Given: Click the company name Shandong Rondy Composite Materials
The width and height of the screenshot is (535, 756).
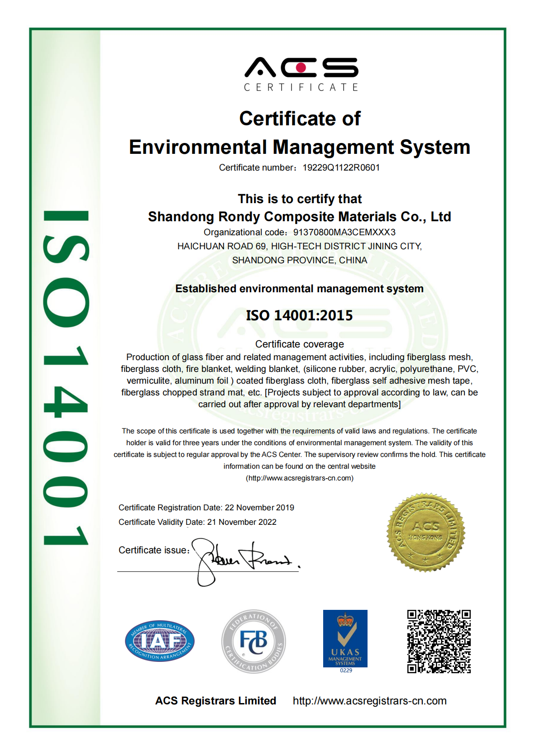Looking at the screenshot, I should point(300,217).
